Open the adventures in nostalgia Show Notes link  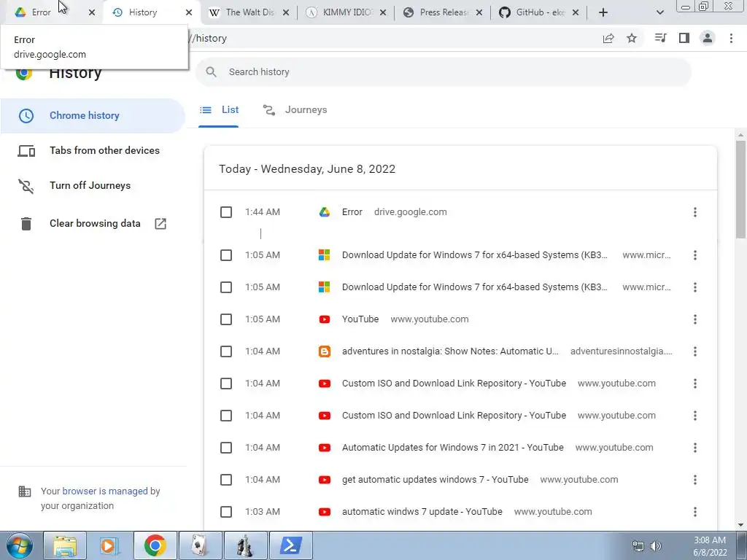click(x=450, y=351)
